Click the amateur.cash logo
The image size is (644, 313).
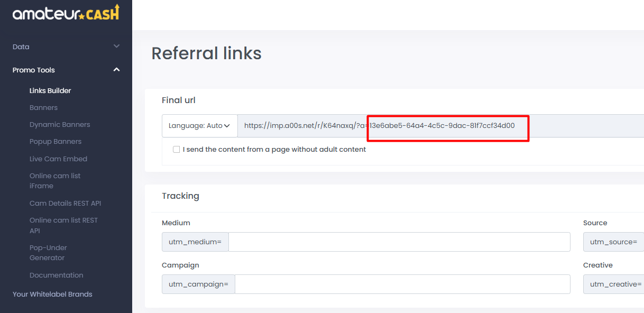pos(66,13)
